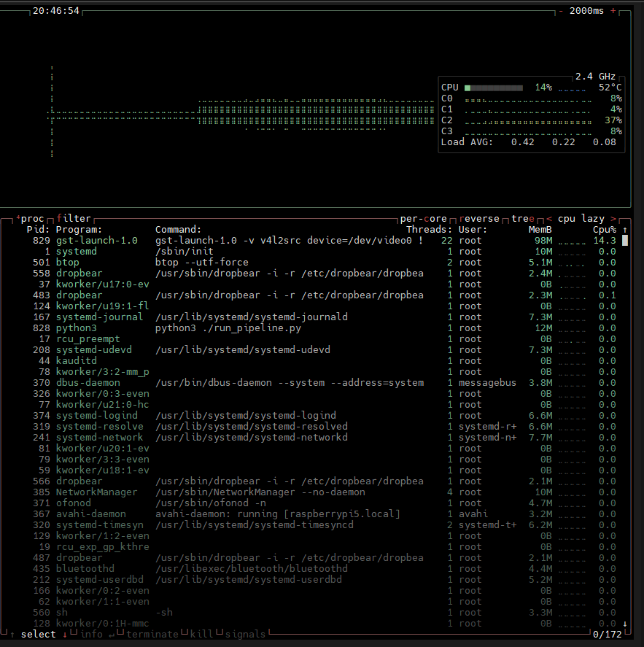The image size is (644, 647).
Task: Click the 20:46:54 clock display
Action: pos(55,11)
